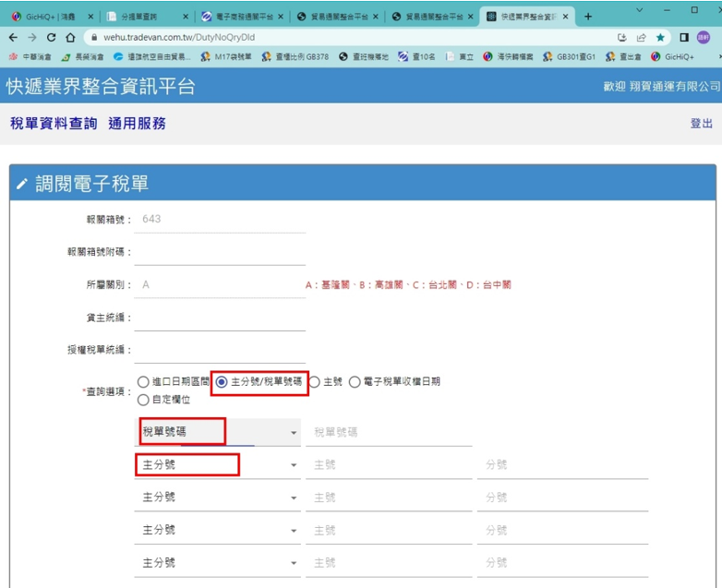Select the 電子稅單收檔日期 radio option
This screenshot has width=722, height=588.
[355, 381]
